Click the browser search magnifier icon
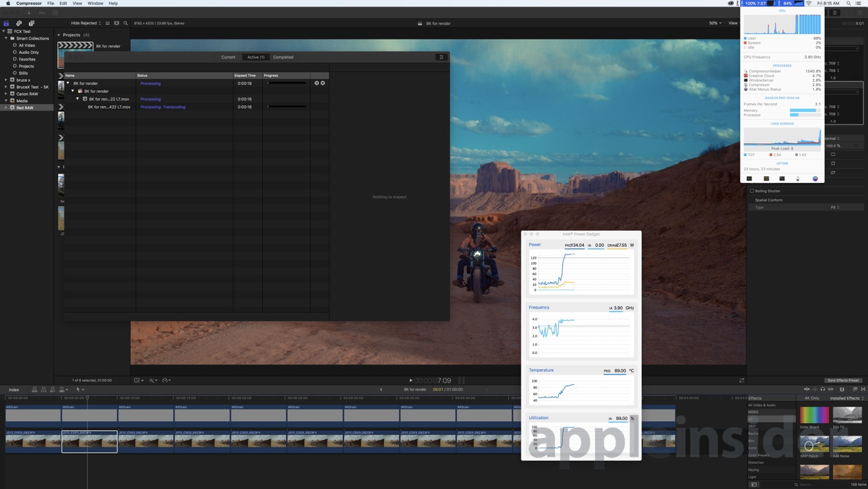The height and width of the screenshot is (489, 868). (x=126, y=23)
